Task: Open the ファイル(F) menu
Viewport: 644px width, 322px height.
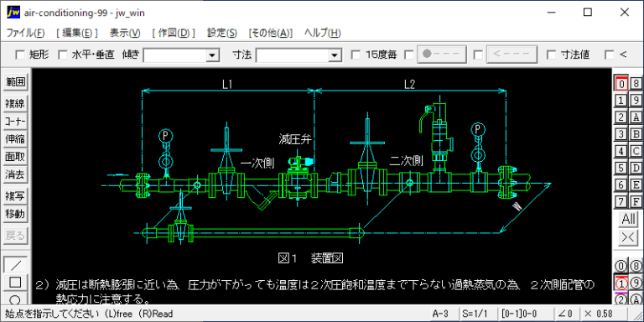Action: [x=26, y=33]
